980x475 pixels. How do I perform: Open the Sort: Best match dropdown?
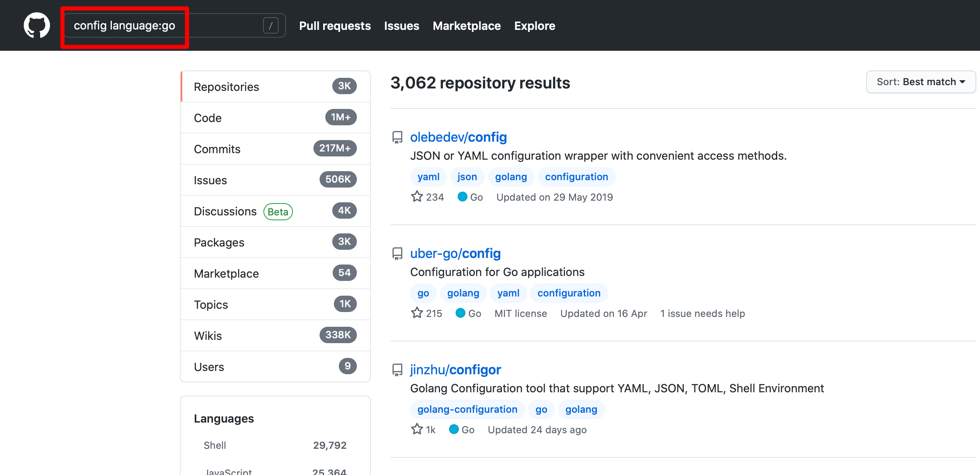click(921, 82)
